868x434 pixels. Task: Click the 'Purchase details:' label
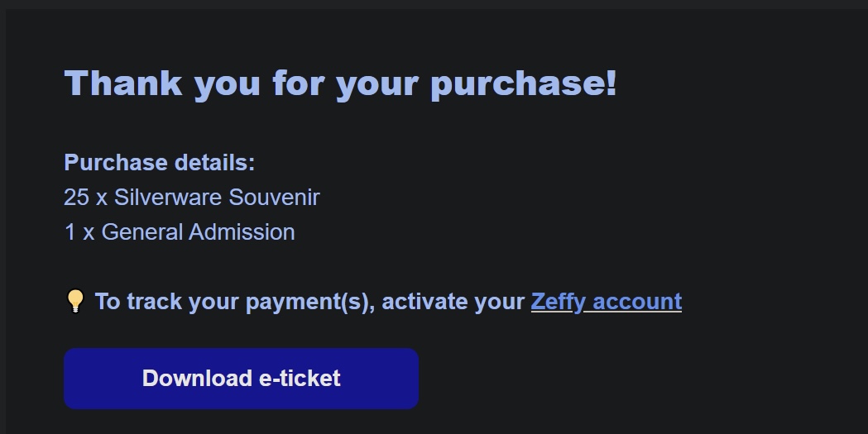[x=160, y=163]
